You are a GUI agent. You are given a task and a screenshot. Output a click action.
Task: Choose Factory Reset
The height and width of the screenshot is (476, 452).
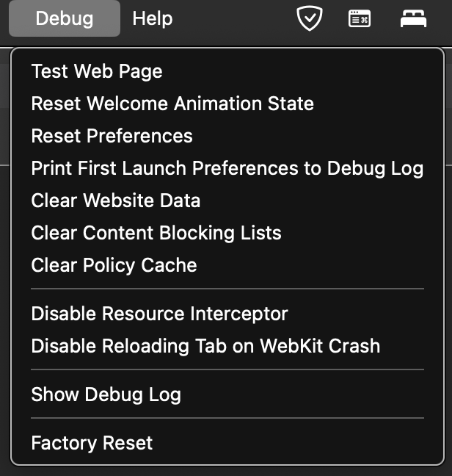92,443
